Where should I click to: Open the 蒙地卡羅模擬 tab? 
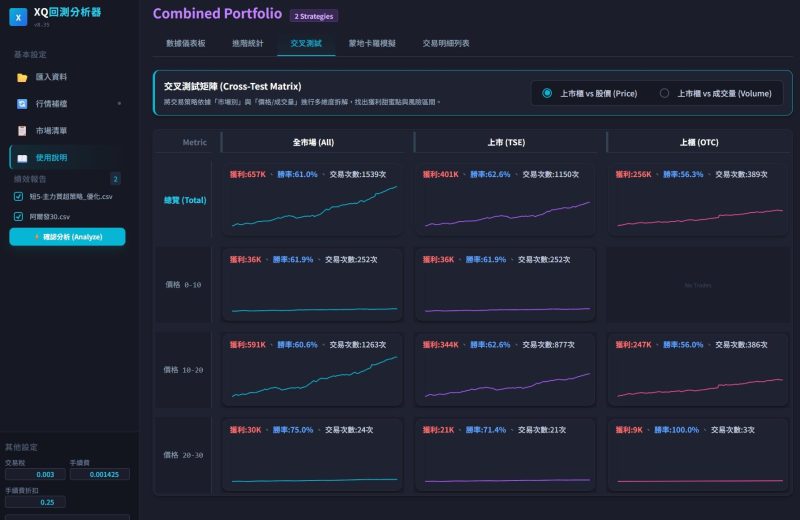(x=372, y=44)
